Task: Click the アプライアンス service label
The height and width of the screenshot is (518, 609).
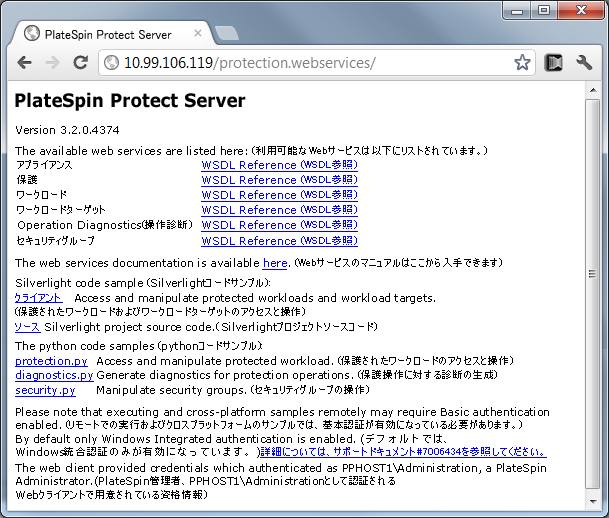Action: pos(44,165)
